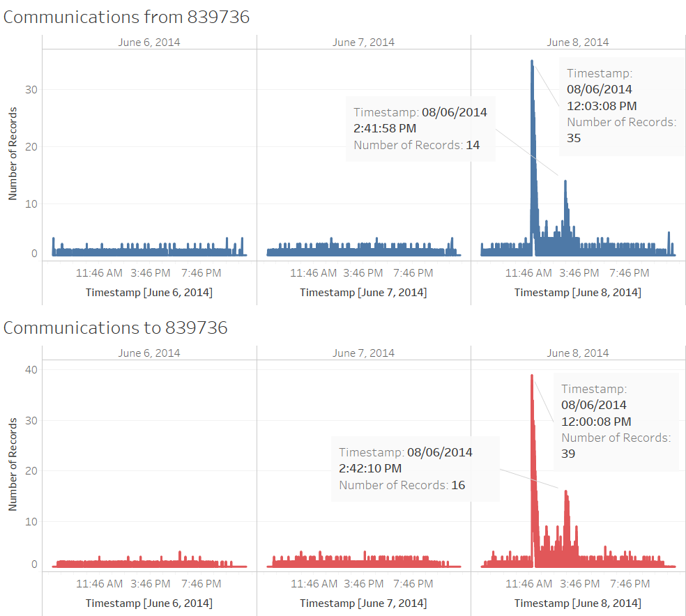The height and width of the screenshot is (616, 686).
Task: Click the blue 35-record peak on June 8
Action: [x=532, y=62]
